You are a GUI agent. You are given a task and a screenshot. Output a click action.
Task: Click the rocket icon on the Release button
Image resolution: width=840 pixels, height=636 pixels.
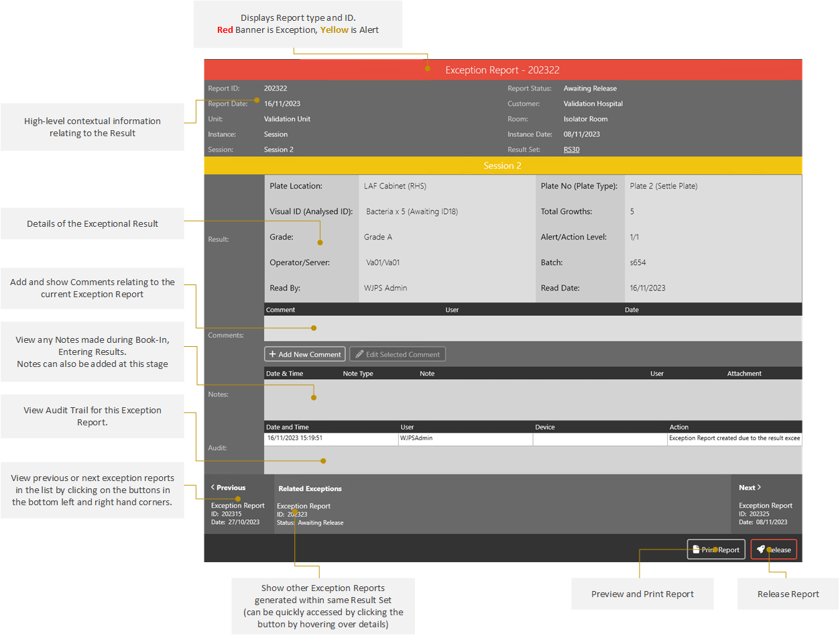point(761,549)
